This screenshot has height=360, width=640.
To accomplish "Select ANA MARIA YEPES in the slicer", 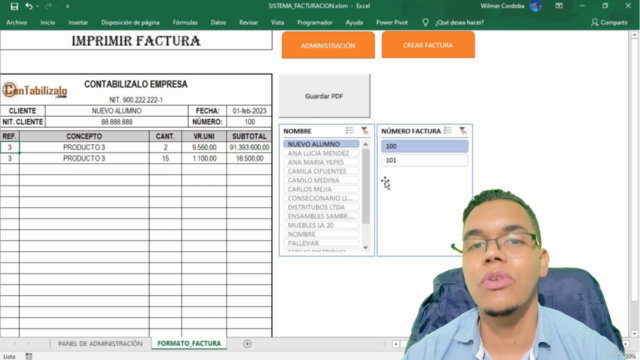I will tap(321, 162).
